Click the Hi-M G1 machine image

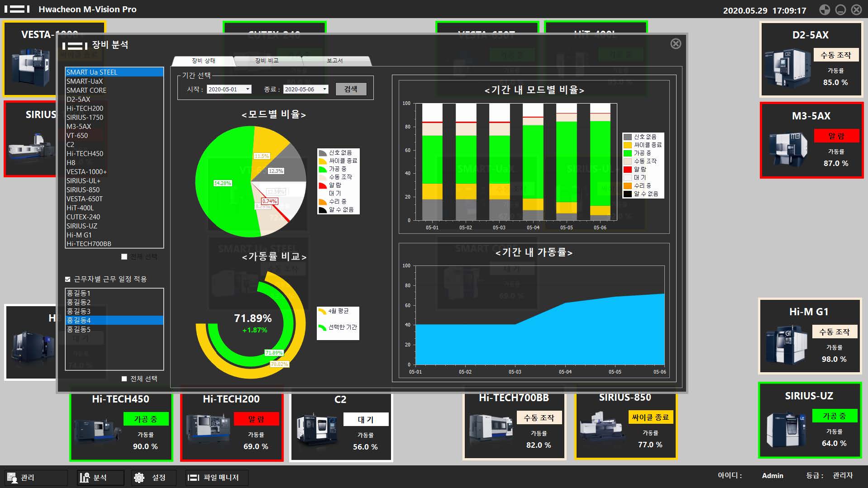tap(786, 345)
